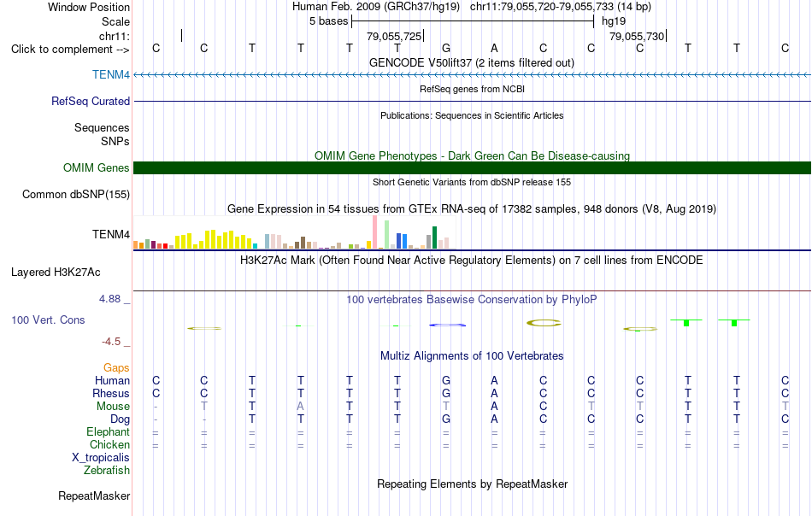This screenshot has width=812, height=516.
Task: Click the dark green OMIM Genes bar
Action: 472,167
